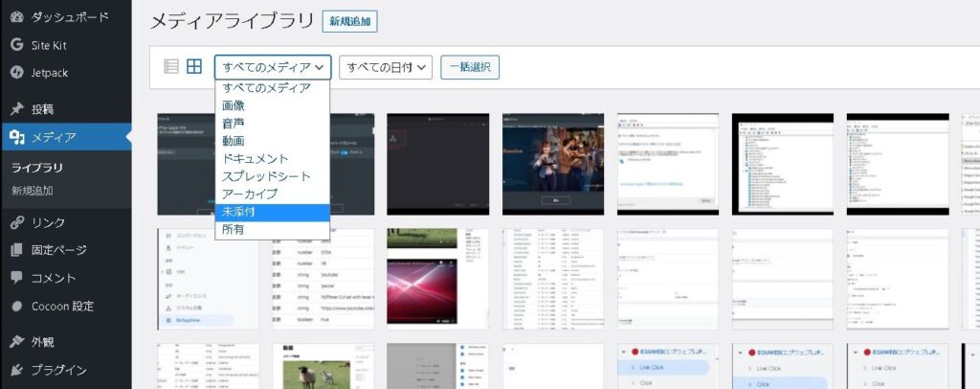The width and height of the screenshot is (980, 389).
Task: Click the link chain icon beside リンク
Action: pyautogui.click(x=16, y=223)
